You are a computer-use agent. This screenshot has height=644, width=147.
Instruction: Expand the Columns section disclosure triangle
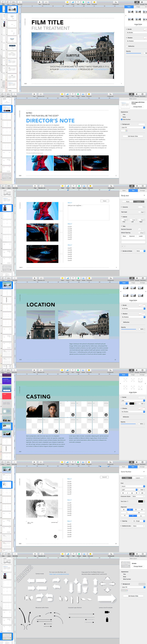coord(122,207)
